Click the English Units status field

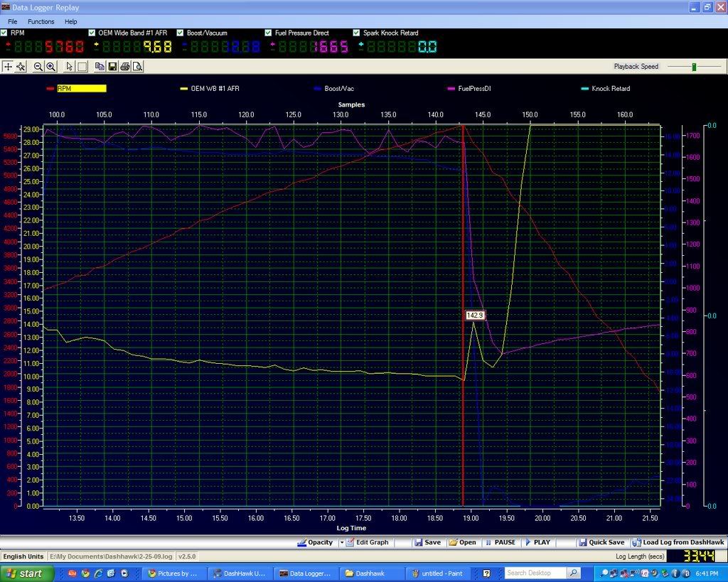[x=23, y=556]
